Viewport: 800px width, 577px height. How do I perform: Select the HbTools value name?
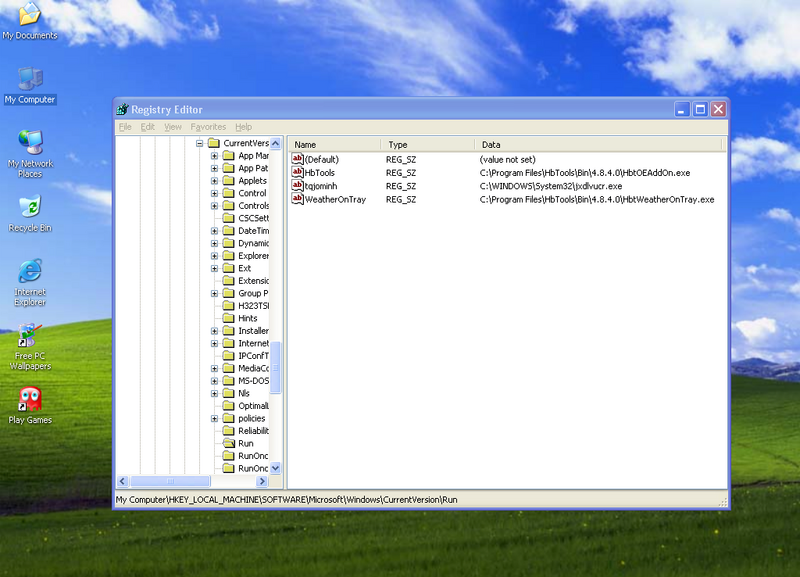[320, 173]
